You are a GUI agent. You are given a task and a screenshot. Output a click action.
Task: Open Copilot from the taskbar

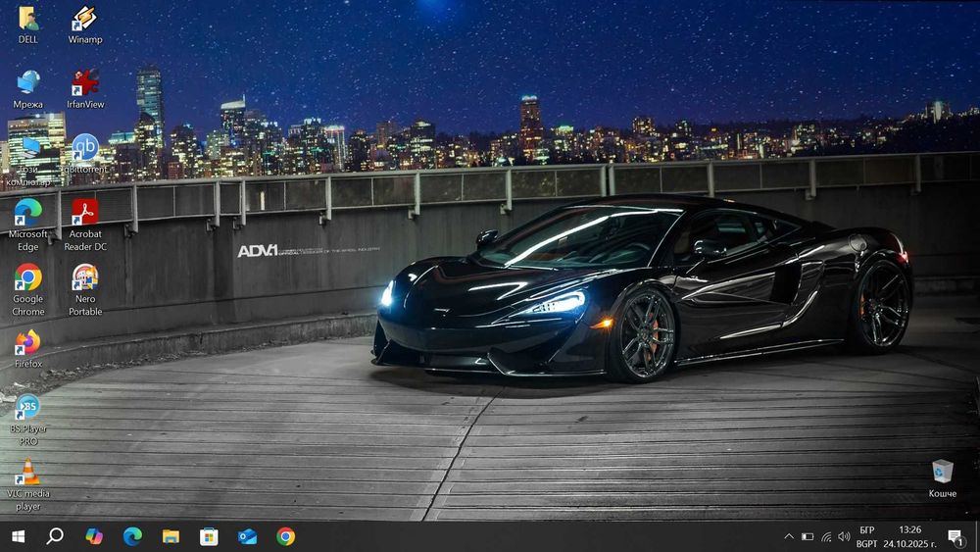[x=94, y=536]
